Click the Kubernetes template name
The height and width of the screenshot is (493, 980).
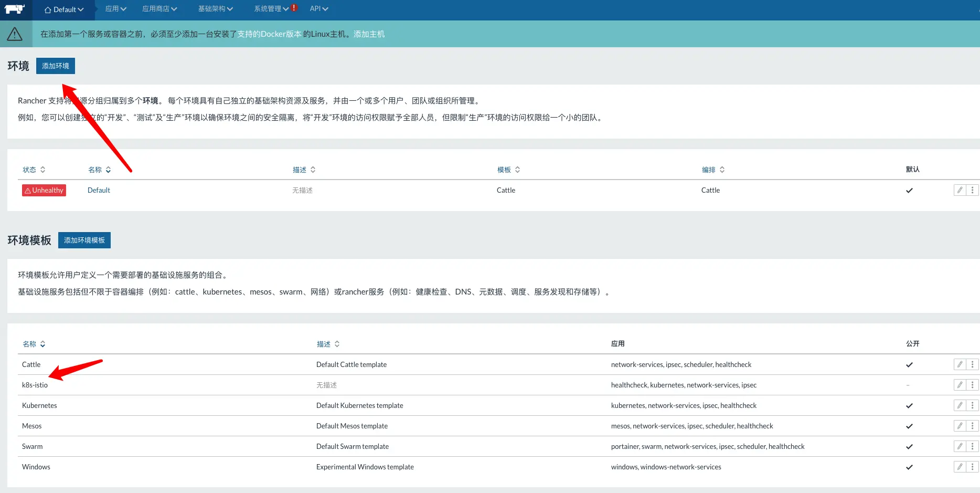(39, 405)
